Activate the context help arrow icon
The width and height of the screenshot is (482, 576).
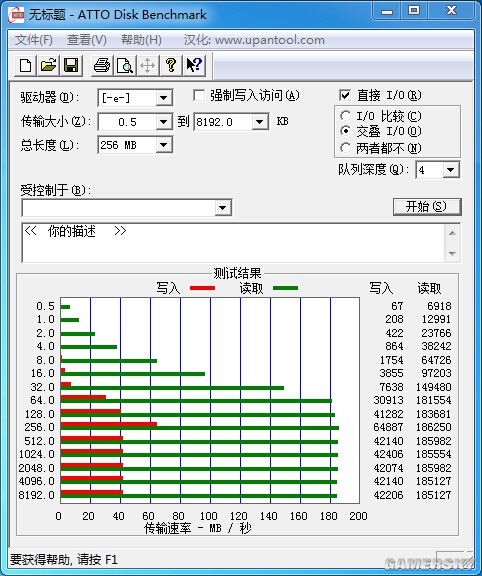click(x=194, y=66)
